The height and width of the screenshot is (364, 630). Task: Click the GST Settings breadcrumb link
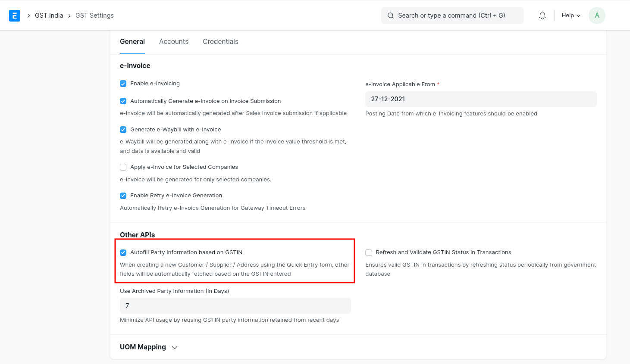click(x=94, y=16)
